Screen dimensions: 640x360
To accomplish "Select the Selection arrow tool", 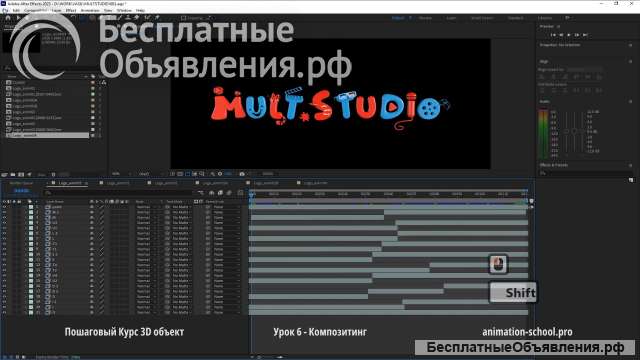I will click(x=18, y=18).
